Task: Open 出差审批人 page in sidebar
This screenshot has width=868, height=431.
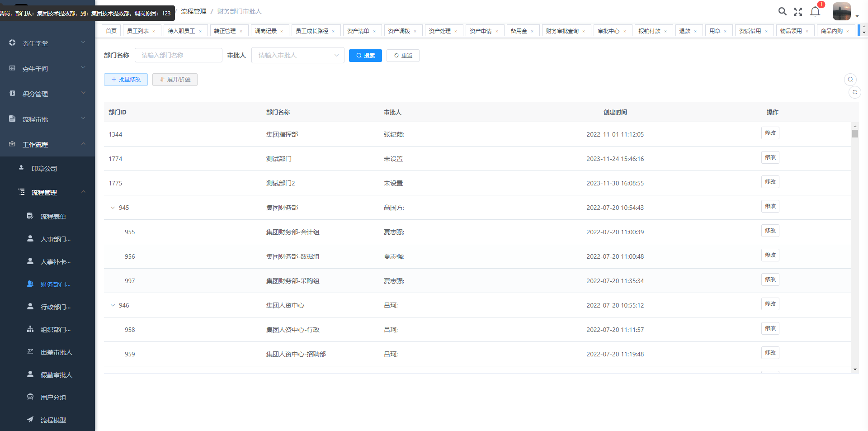Action: pos(47,352)
